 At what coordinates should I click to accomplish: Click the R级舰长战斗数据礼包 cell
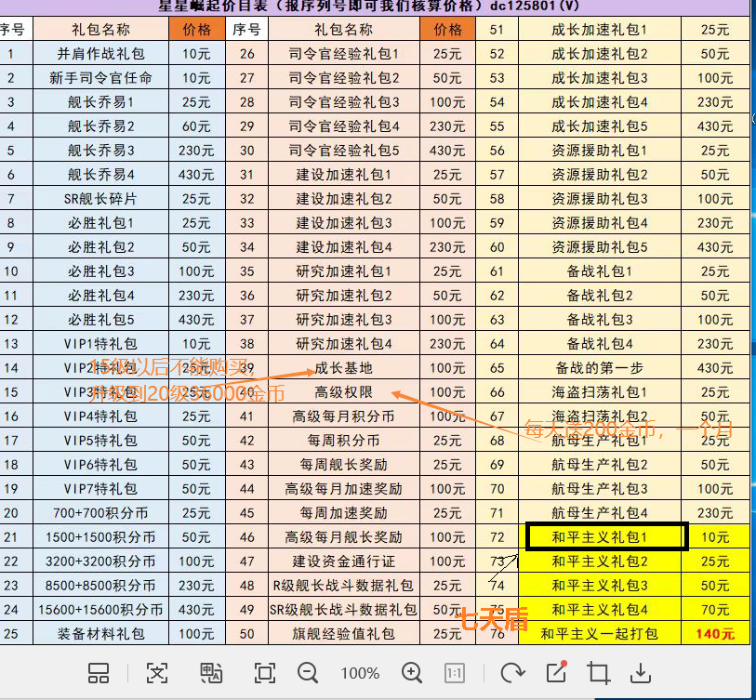click(344, 586)
